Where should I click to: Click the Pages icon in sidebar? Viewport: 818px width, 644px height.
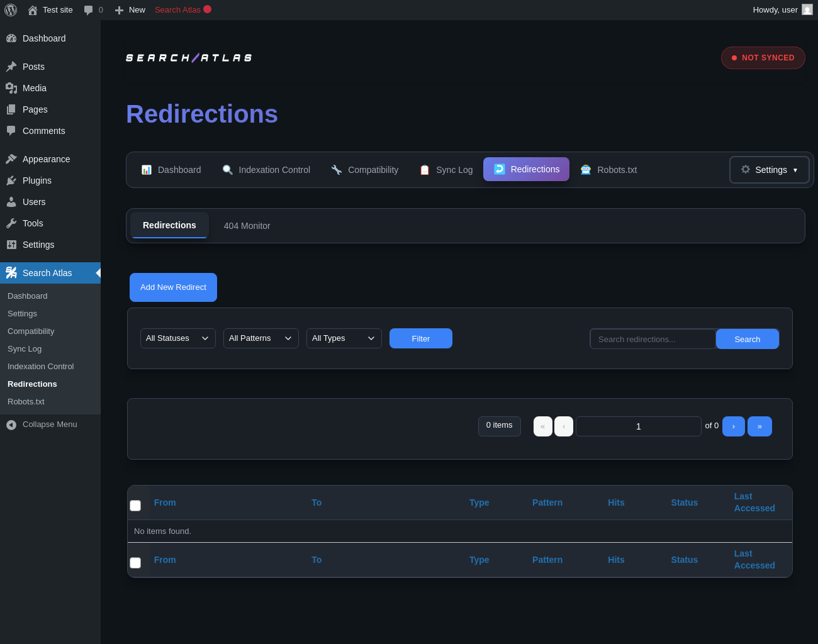click(x=11, y=109)
